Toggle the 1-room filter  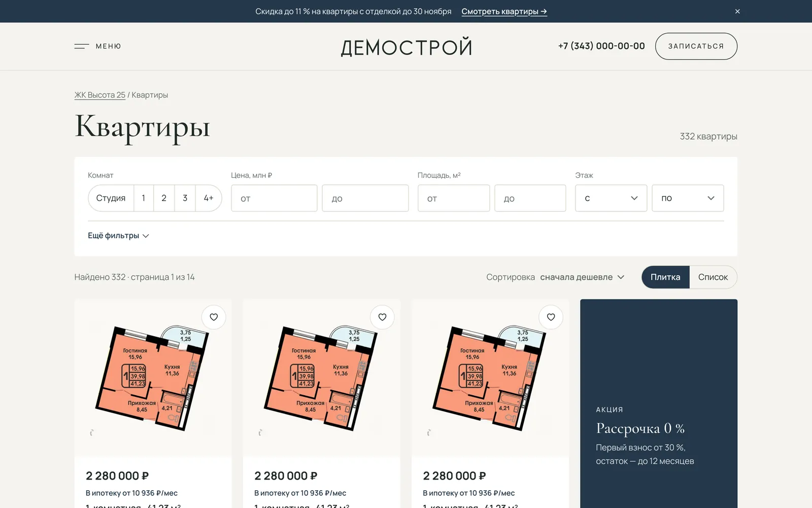coord(144,198)
